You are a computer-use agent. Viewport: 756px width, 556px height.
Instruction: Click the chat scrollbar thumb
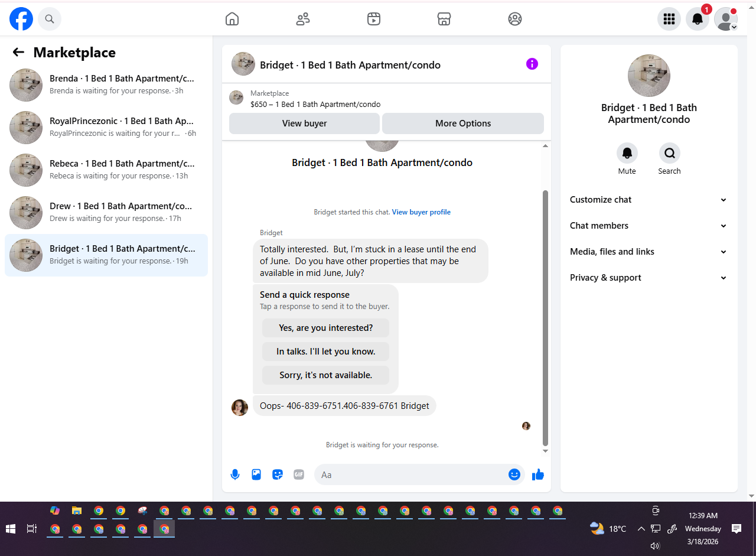coord(545,318)
